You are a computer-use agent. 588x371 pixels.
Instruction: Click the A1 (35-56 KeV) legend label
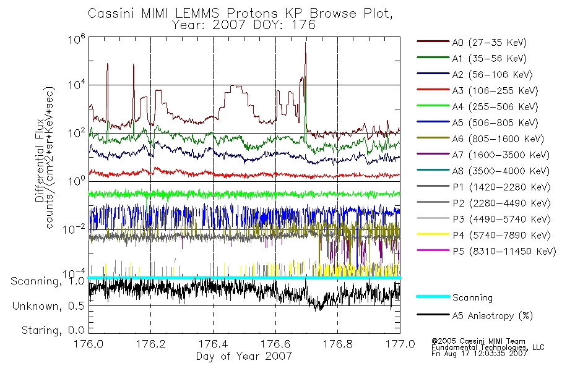[x=489, y=59]
